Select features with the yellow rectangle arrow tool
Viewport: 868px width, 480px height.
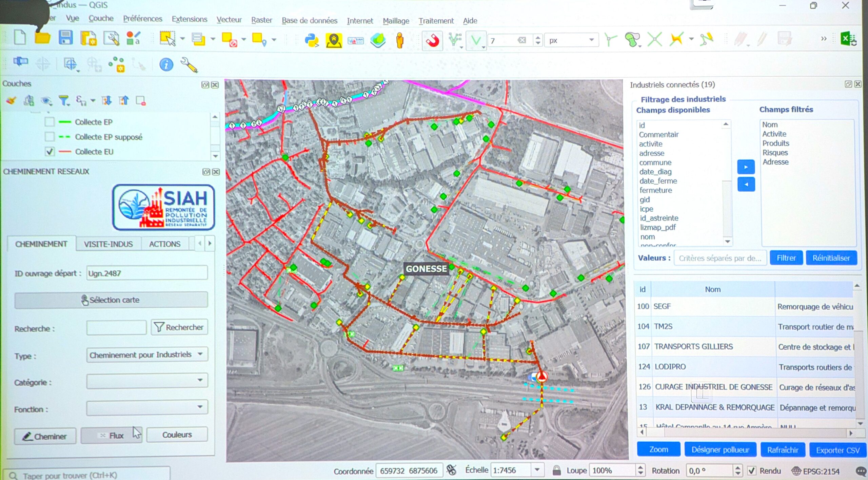(x=167, y=39)
